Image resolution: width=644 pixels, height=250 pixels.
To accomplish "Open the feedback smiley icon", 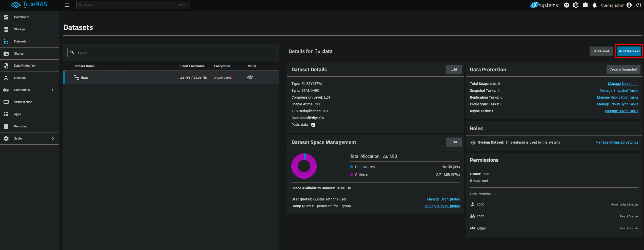I will pyautogui.click(x=567, y=5).
